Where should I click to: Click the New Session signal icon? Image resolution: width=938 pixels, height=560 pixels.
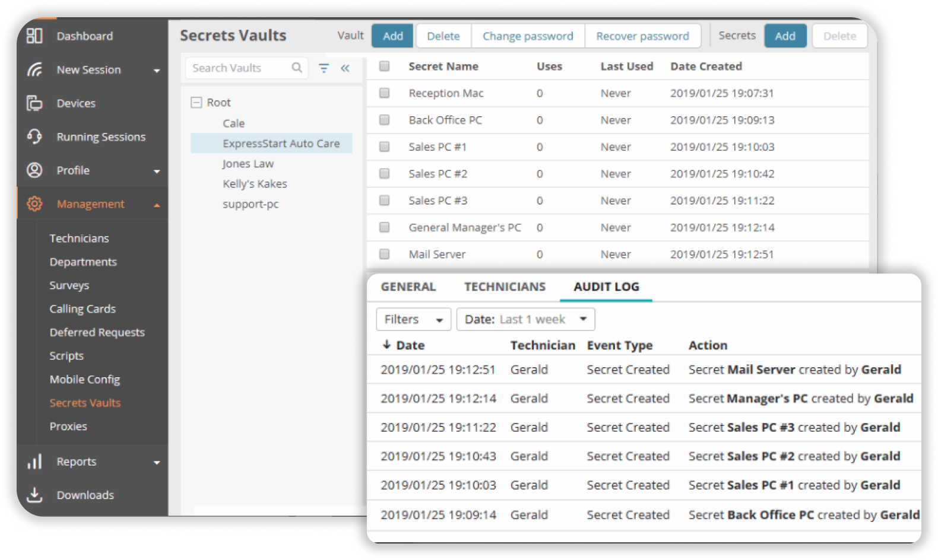pos(34,69)
